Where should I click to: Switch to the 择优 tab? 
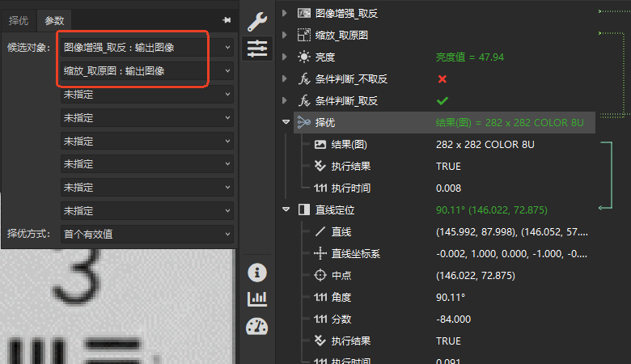tap(19, 20)
